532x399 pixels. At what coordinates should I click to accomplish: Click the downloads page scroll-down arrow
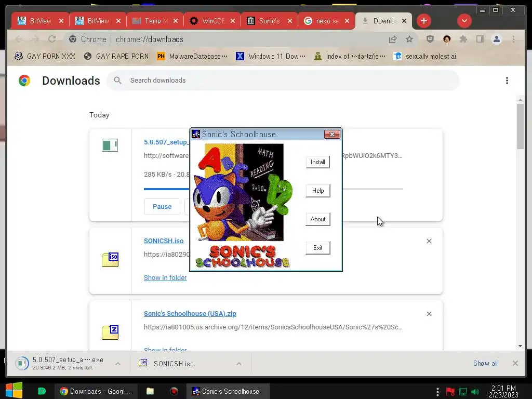click(x=520, y=346)
